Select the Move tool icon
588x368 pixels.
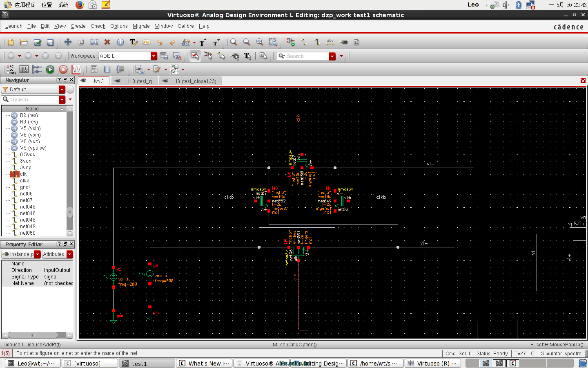coord(68,42)
